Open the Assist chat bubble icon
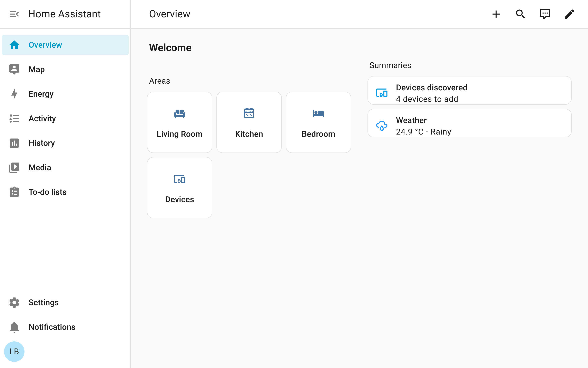 click(545, 14)
